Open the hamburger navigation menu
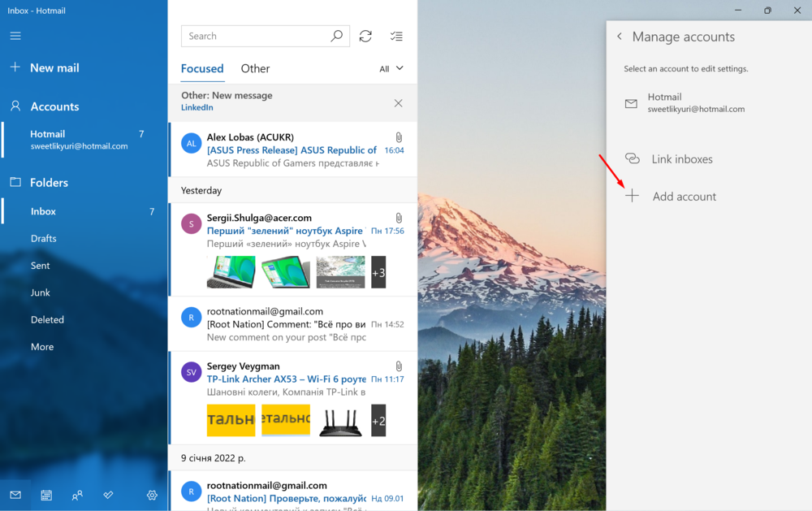Screen dimensions: 812x511 [15, 36]
